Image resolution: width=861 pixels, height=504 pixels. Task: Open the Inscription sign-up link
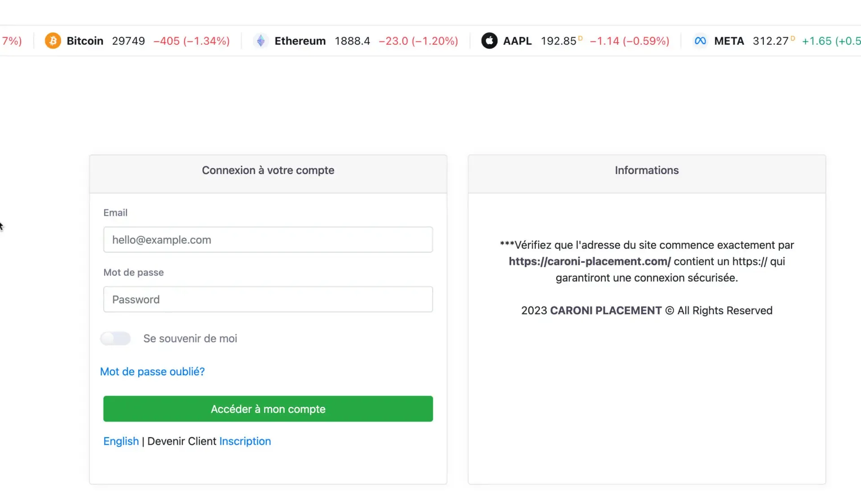(x=245, y=441)
